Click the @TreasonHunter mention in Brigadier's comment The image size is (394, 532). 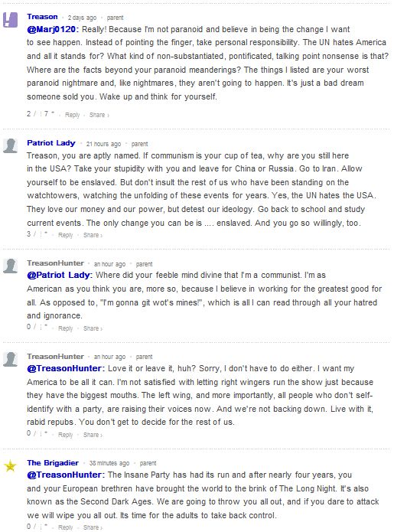click(x=66, y=475)
